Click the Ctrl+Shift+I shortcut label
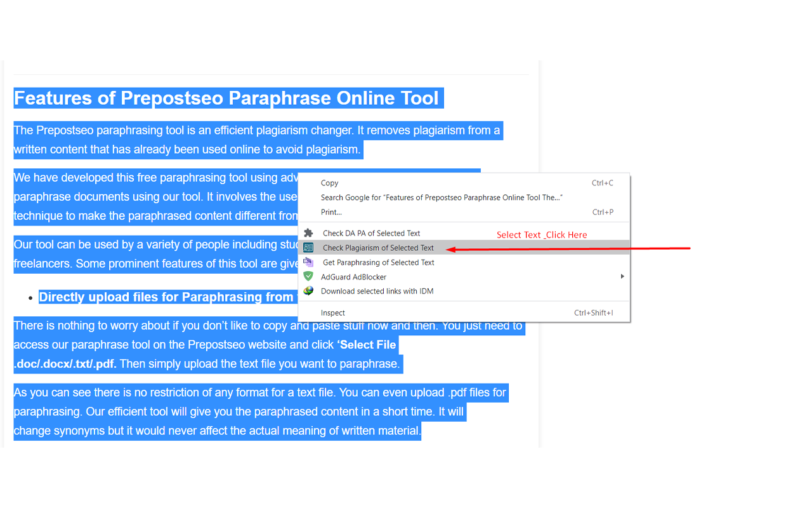 coord(594,312)
